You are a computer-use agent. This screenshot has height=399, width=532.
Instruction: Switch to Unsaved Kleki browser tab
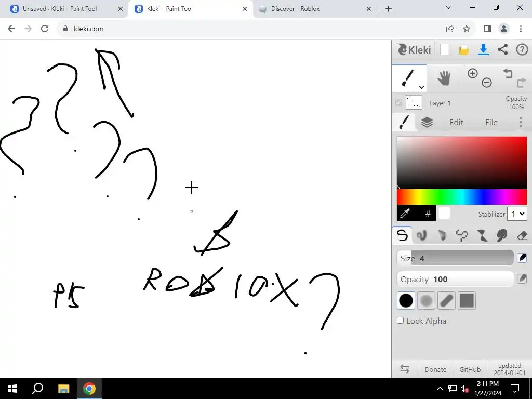[x=60, y=9]
